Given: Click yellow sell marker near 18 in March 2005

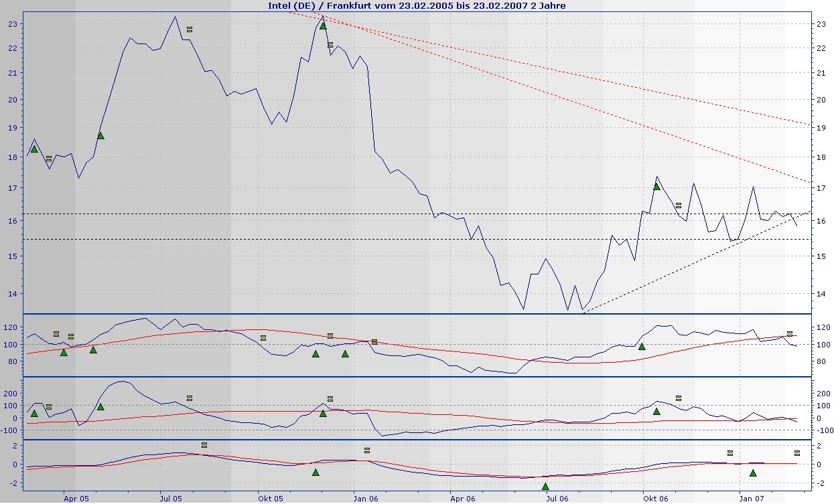Looking at the screenshot, I should [49, 158].
